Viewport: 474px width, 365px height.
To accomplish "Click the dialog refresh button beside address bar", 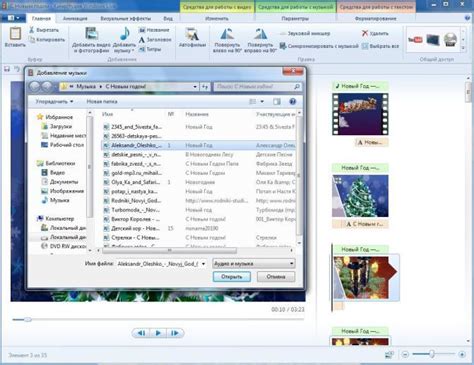I will coord(205,87).
